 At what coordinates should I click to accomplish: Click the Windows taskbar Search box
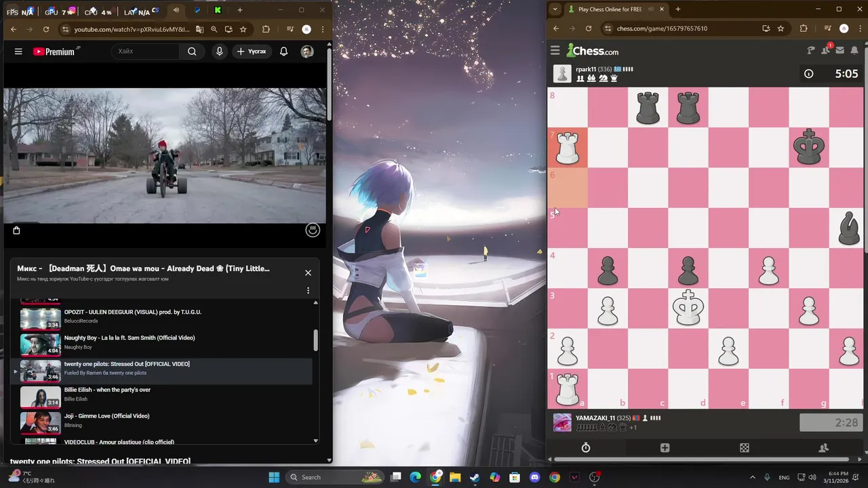click(x=336, y=477)
